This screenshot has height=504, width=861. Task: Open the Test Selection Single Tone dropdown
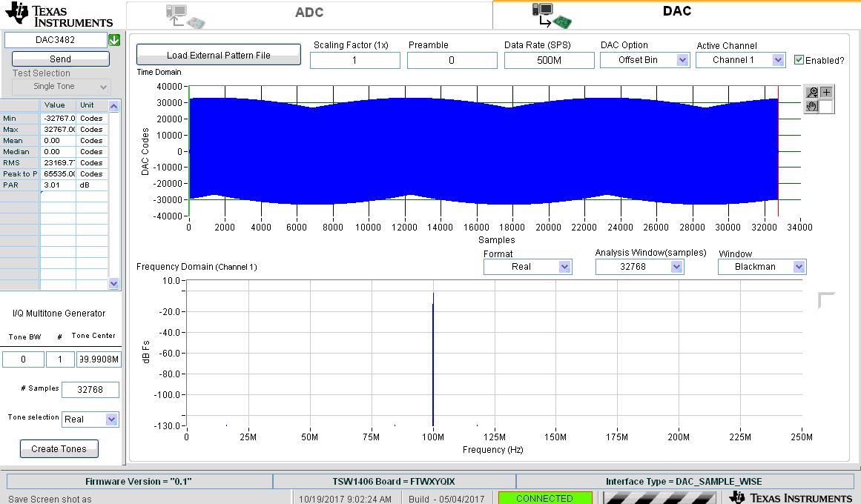click(x=62, y=87)
